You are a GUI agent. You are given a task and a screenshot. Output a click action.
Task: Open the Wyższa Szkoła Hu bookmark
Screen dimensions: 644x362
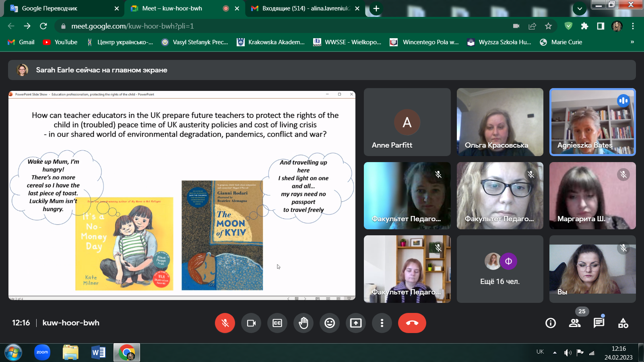(x=499, y=42)
